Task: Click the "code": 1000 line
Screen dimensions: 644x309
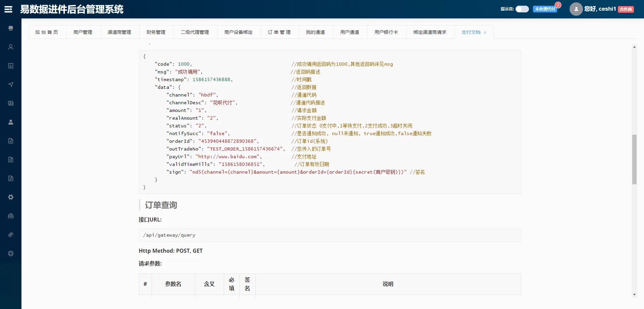Action: [x=173, y=64]
